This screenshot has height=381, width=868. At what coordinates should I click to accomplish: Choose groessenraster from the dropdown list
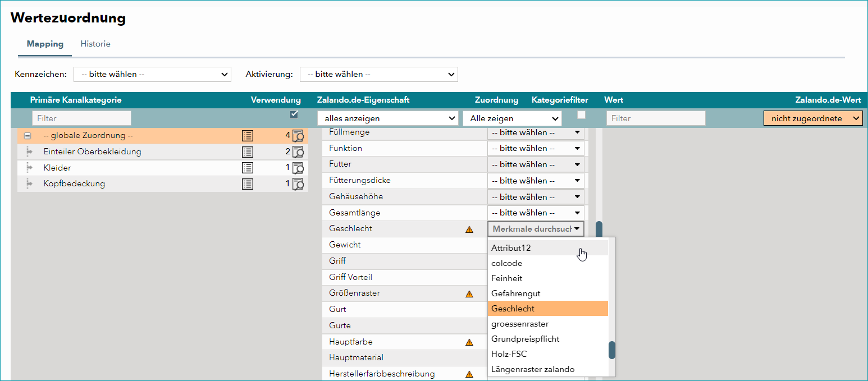tap(548, 324)
